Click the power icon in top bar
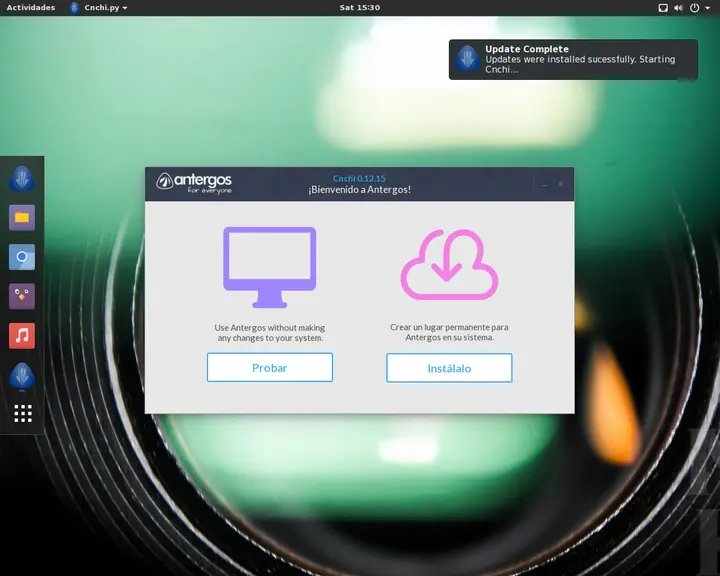Image resolution: width=720 pixels, height=576 pixels. [x=694, y=8]
